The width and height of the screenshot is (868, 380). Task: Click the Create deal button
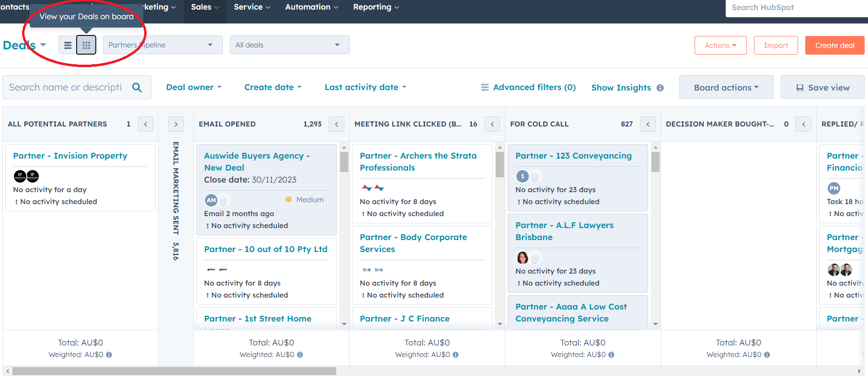click(x=834, y=46)
